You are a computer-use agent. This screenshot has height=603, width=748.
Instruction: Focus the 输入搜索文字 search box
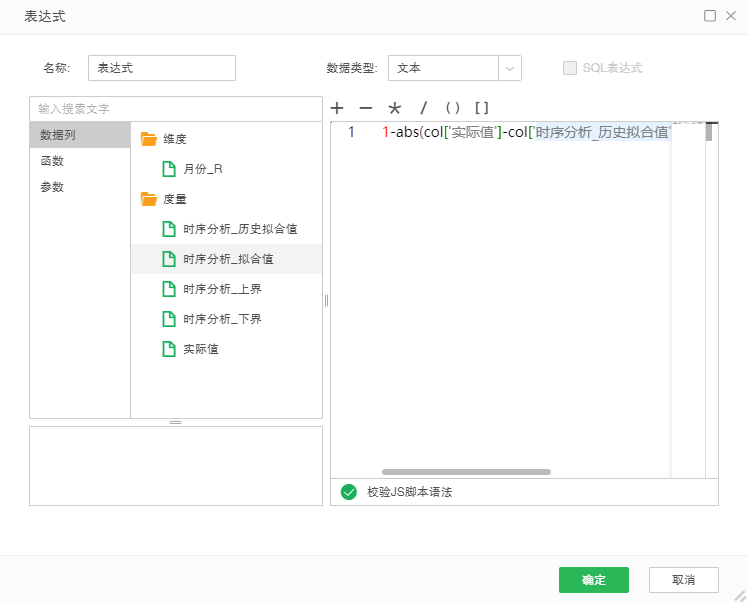tap(175, 108)
